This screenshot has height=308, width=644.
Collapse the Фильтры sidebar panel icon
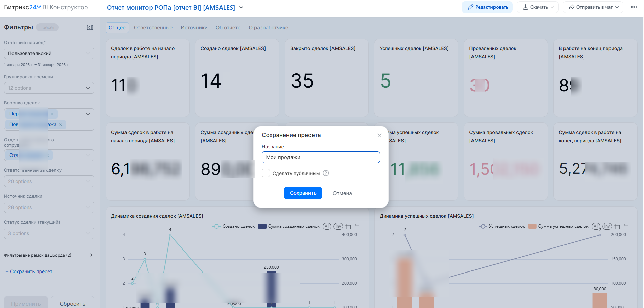[x=90, y=27]
